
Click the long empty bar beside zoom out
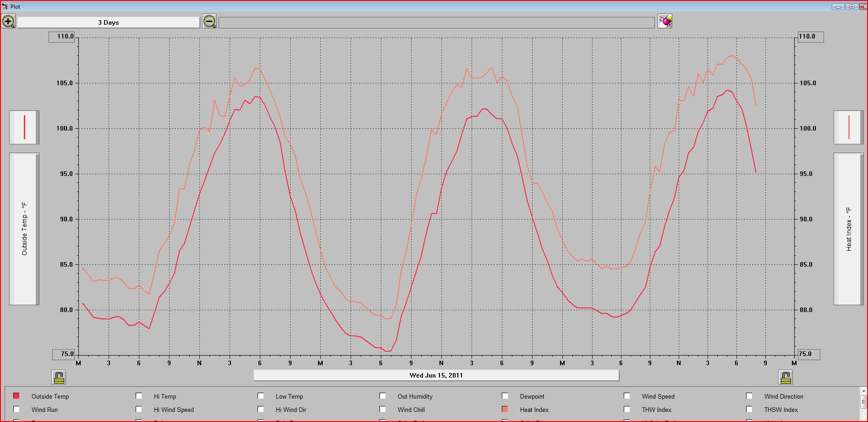click(436, 22)
